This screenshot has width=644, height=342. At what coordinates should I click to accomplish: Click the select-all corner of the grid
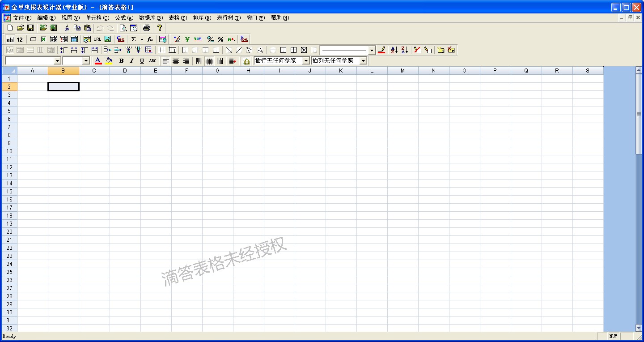click(x=9, y=71)
